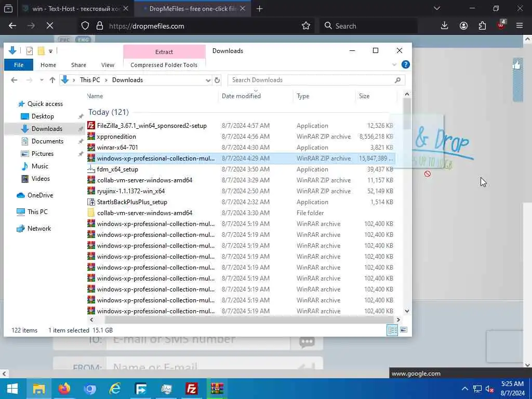Open Internet Explorer from the taskbar

pyautogui.click(x=115, y=389)
